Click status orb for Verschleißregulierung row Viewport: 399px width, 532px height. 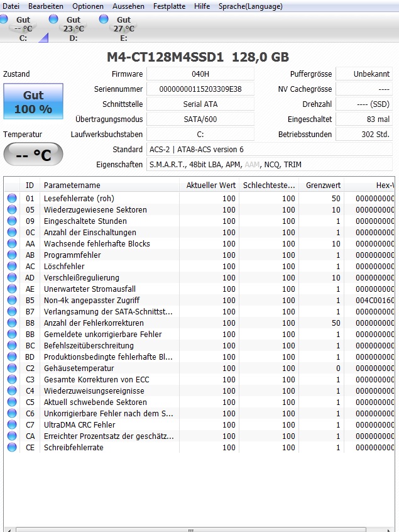tap(12, 277)
